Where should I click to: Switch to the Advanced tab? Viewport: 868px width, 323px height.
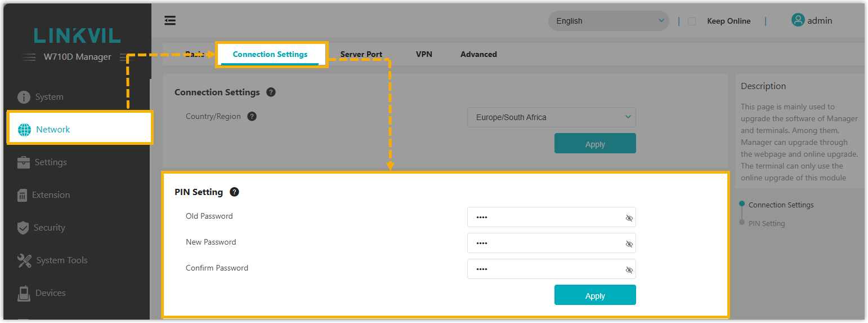pyautogui.click(x=478, y=55)
